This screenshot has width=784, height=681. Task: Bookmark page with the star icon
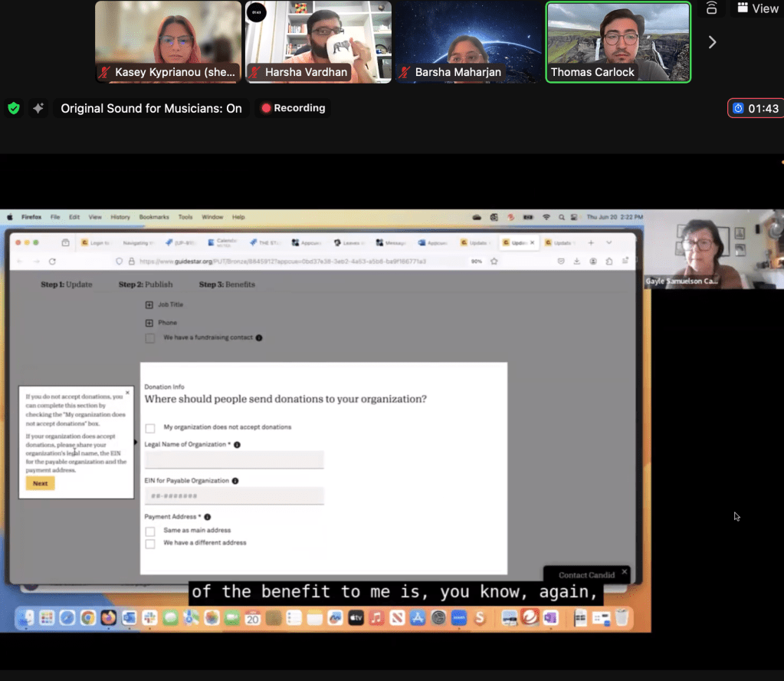tap(494, 262)
